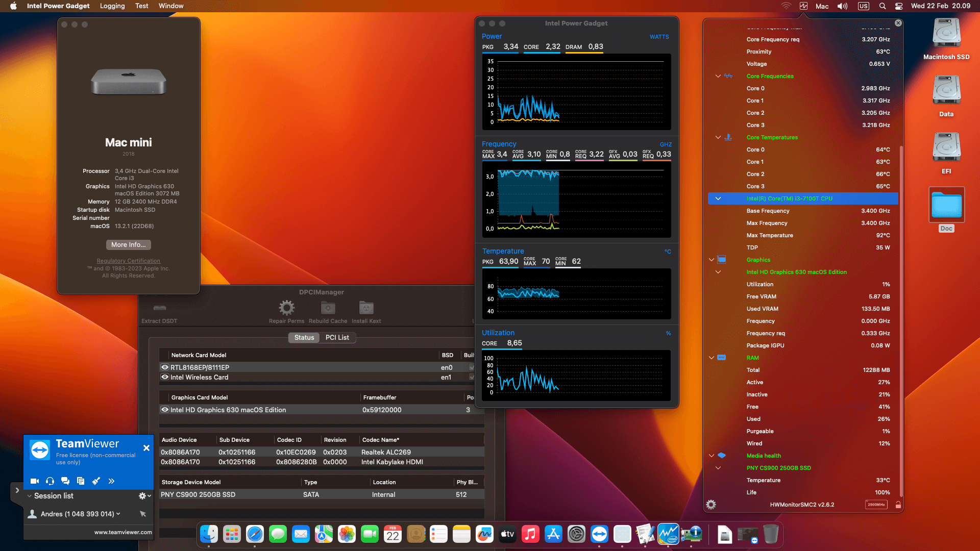Show more TeamViewer tools via double chevron
The width and height of the screenshot is (980, 551).
pyautogui.click(x=111, y=481)
